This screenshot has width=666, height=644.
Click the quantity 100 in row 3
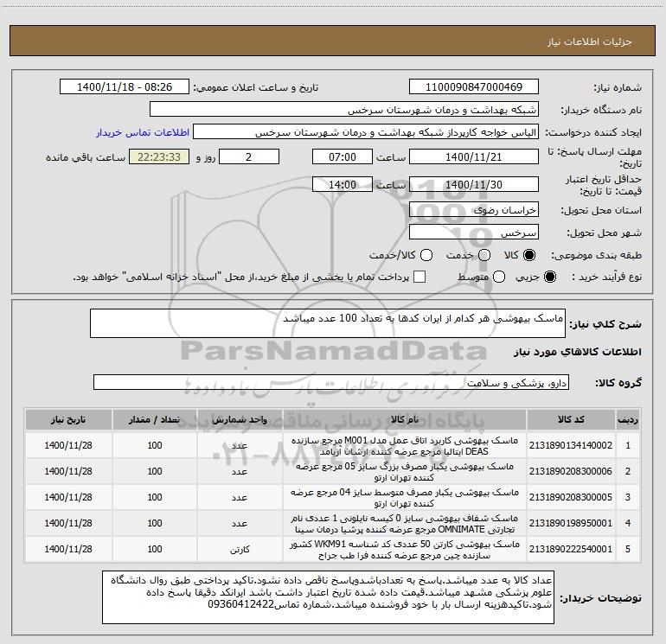155,497
